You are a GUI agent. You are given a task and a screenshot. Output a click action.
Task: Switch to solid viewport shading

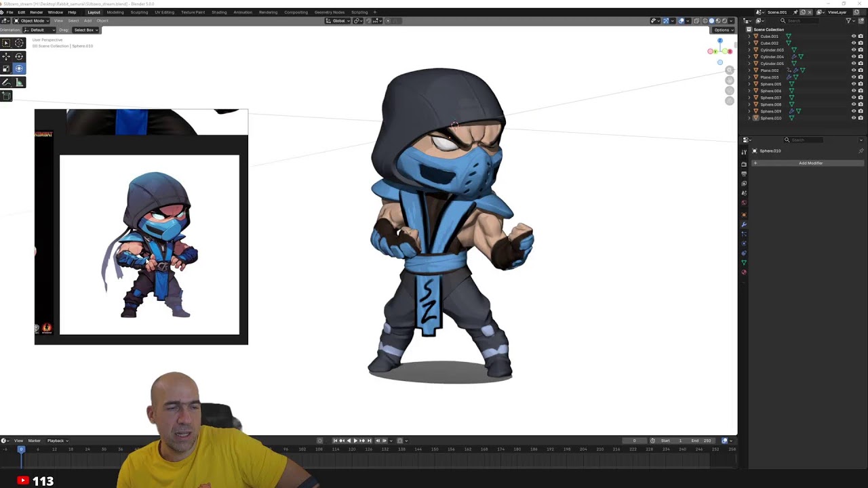[711, 21]
